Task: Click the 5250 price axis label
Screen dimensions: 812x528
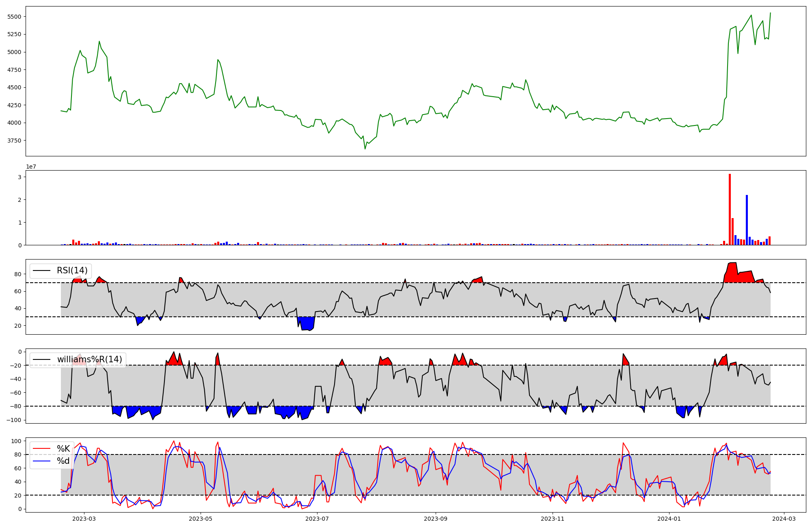Action: click(x=14, y=34)
